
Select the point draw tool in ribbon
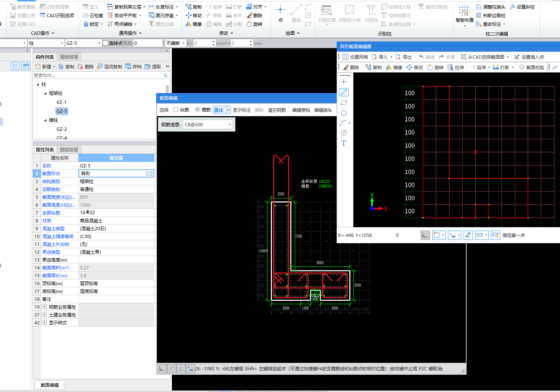point(280,13)
